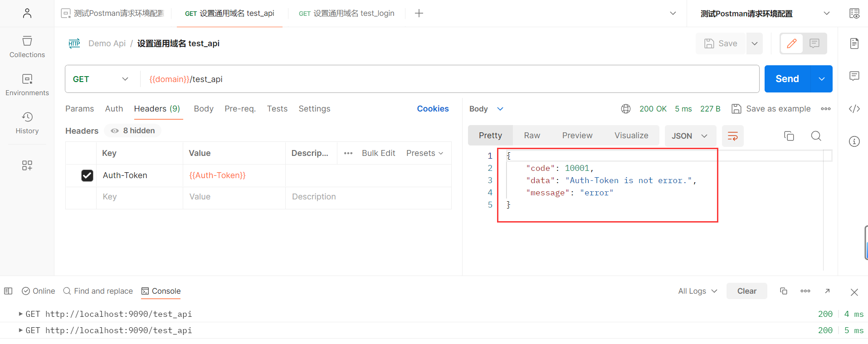Open the History sidebar panel
This screenshot has height=344, width=868.
click(x=27, y=123)
